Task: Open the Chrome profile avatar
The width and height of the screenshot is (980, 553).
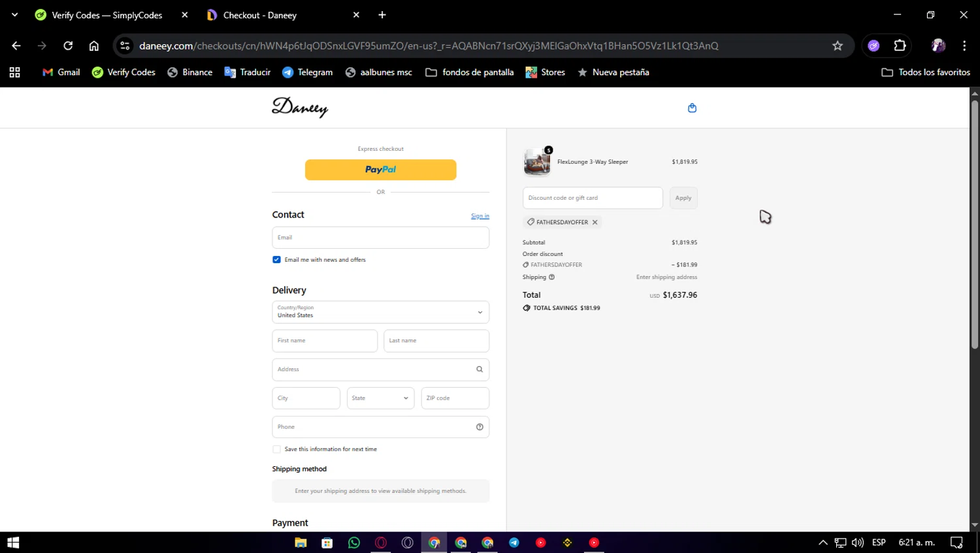Action: coord(938,46)
